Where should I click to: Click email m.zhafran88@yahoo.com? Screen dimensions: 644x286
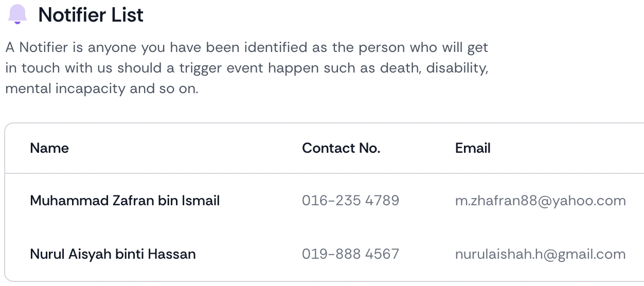point(541,201)
